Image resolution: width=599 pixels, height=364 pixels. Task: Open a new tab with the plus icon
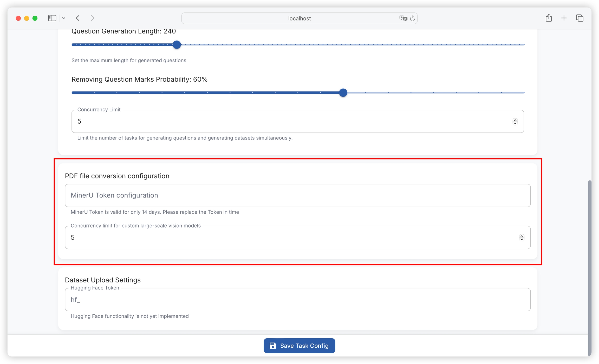[564, 18]
